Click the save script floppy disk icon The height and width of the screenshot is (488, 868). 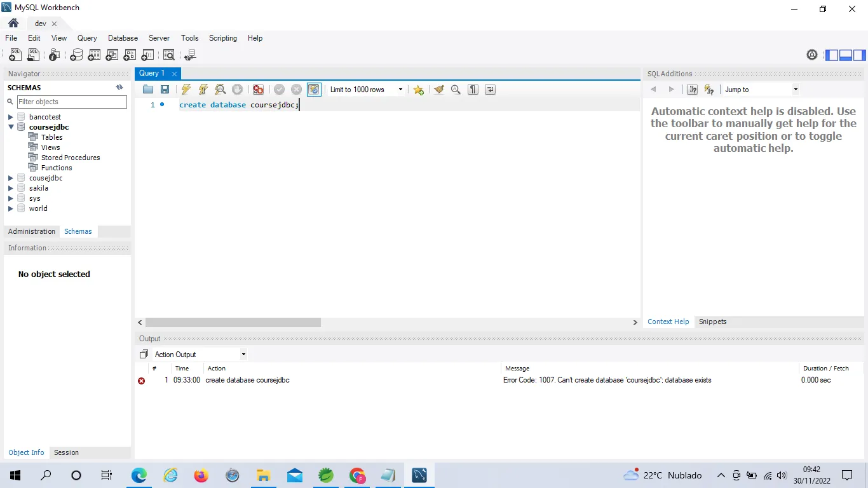[165, 90]
